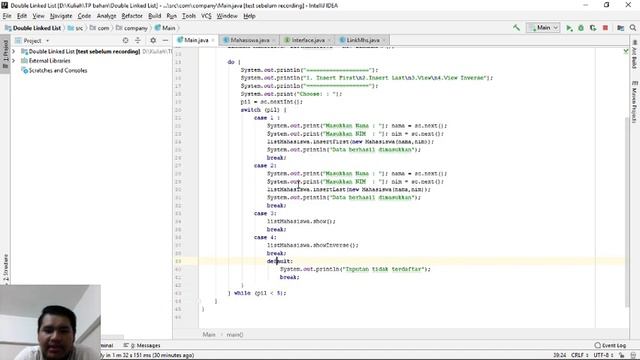640x360 pixels.
Task: Click the webcam video overlay
Action: tap(50, 322)
